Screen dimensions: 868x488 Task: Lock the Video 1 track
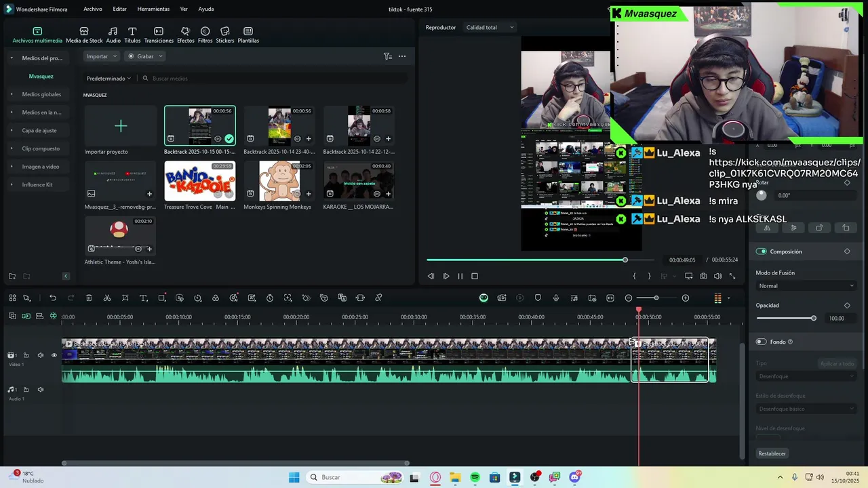pos(26,355)
